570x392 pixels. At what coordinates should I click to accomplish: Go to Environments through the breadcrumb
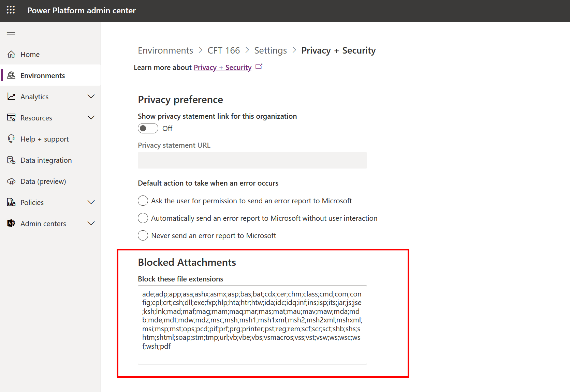tap(165, 50)
